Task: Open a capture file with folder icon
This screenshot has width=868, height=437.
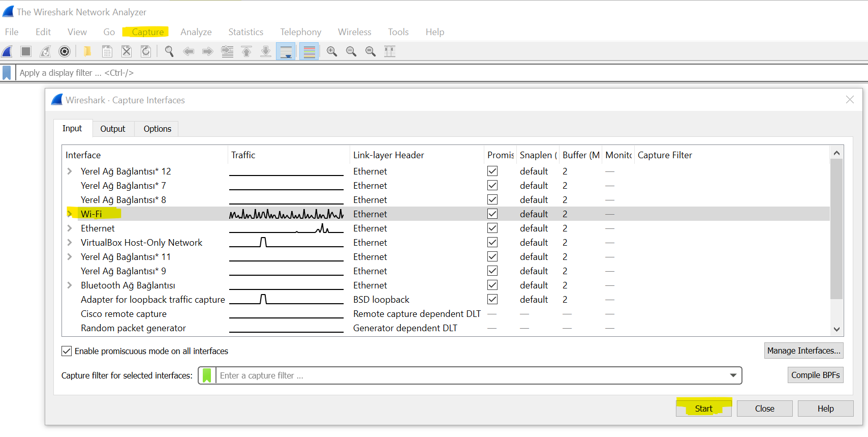Action: 87,51
